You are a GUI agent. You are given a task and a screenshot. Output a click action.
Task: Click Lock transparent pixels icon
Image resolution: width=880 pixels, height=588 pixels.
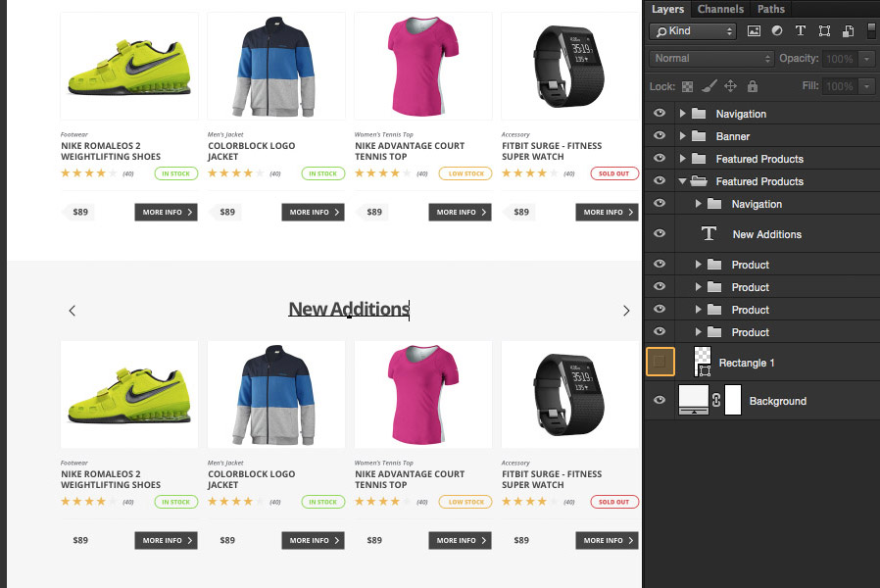click(688, 86)
